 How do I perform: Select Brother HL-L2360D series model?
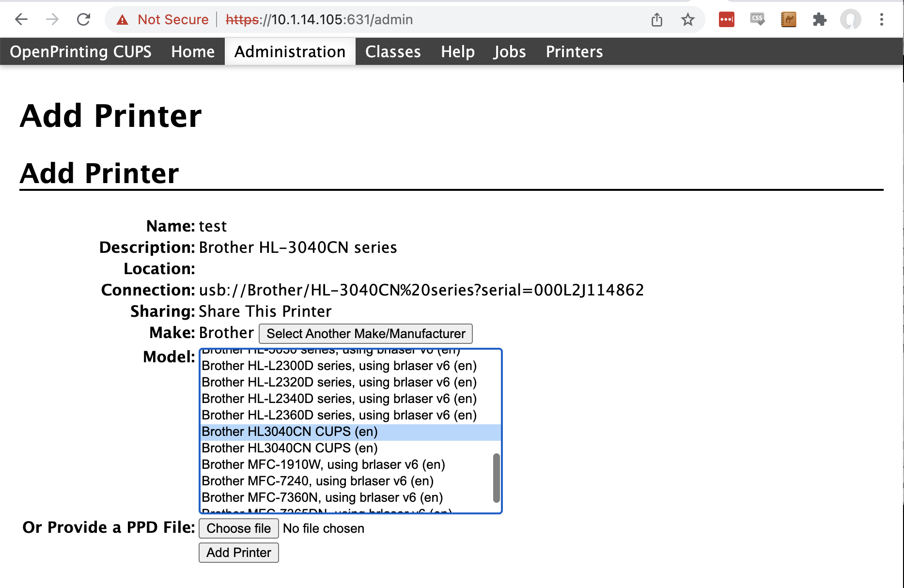tap(339, 415)
